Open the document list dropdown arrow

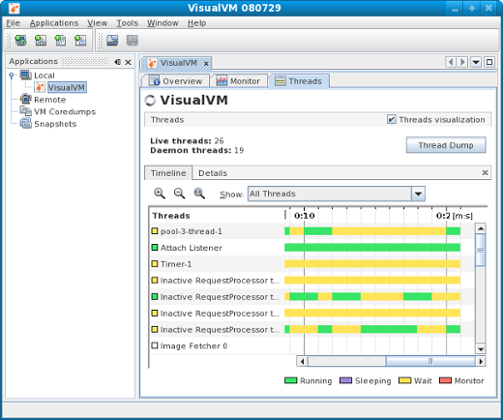tap(476, 62)
